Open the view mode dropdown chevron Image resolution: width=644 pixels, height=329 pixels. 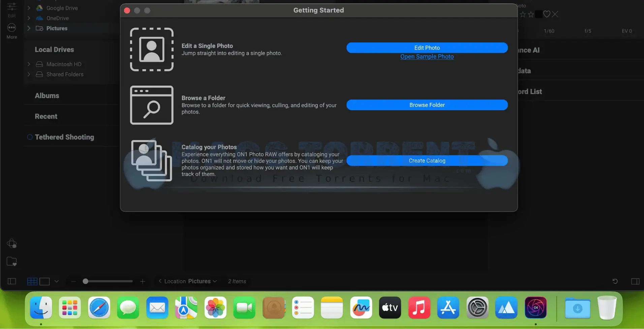pos(57,281)
